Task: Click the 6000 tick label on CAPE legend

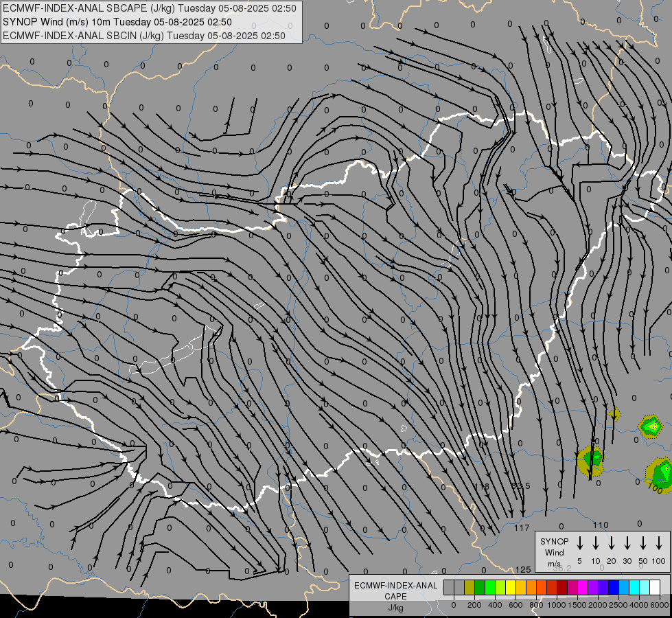Action: (x=660, y=605)
